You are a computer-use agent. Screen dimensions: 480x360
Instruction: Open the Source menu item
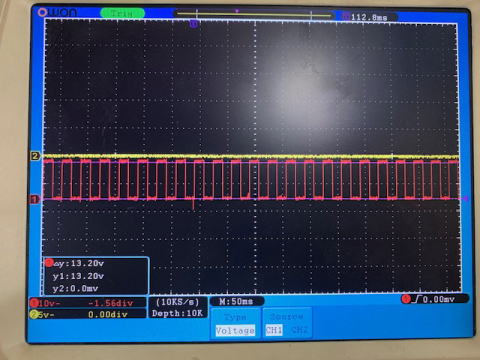[287, 316]
